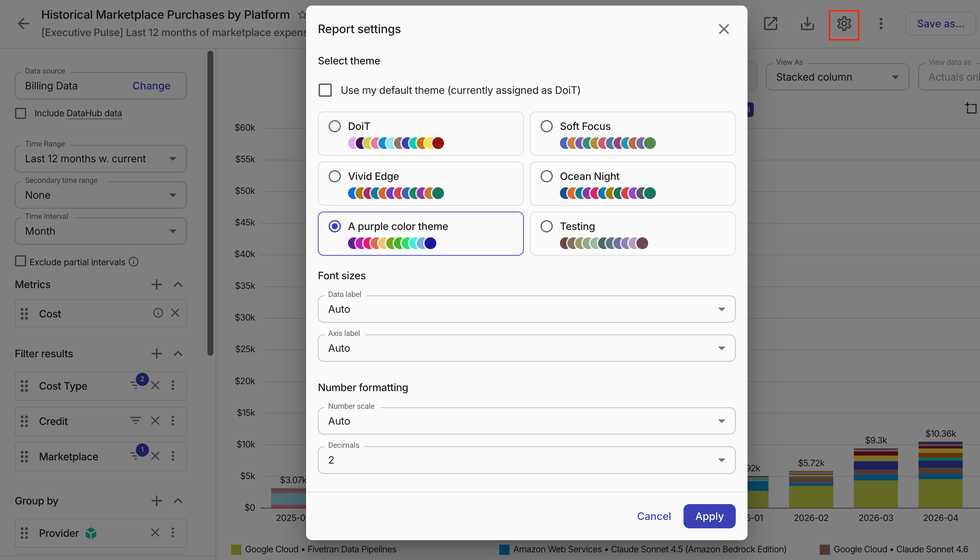Click Vivid Edge color palette swatches

[x=395, y=193]
